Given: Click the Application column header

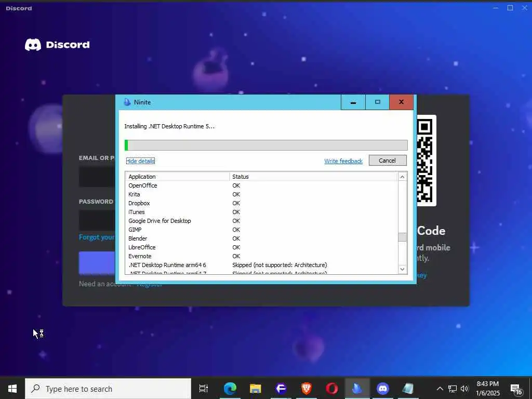Looking at the screenshot, I should click(x=178, y=177).
